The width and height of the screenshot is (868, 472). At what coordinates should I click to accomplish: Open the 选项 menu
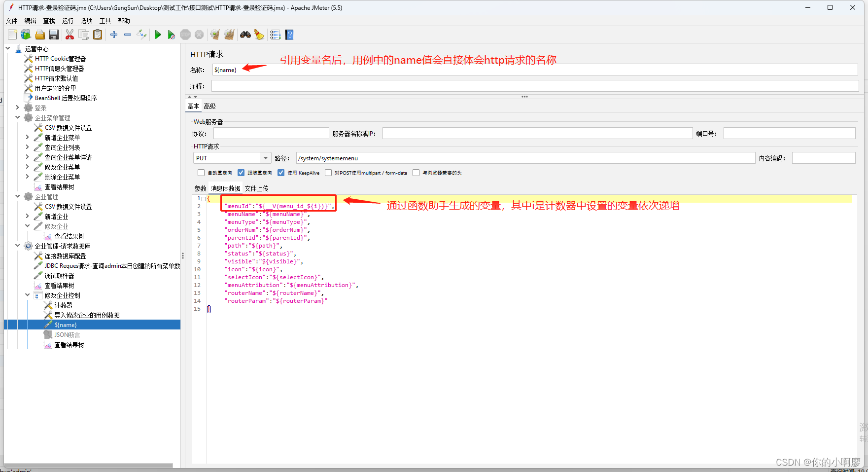[x=86, y=21]
